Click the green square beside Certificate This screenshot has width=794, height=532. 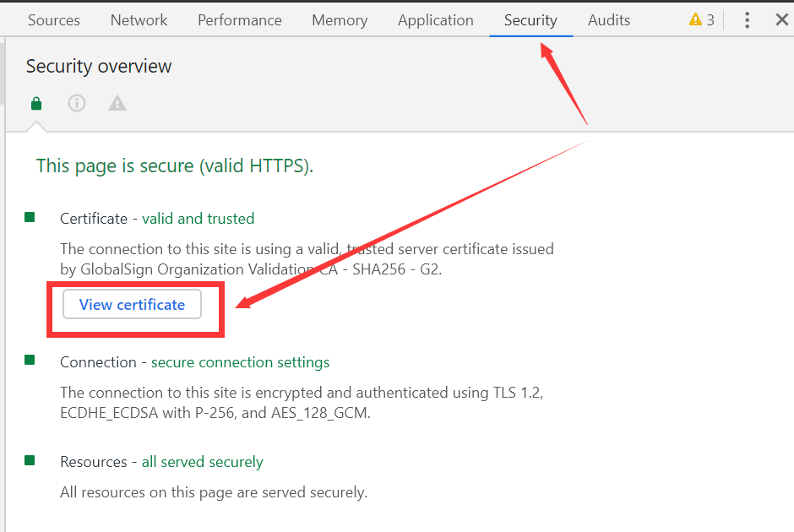pos(30,217)
